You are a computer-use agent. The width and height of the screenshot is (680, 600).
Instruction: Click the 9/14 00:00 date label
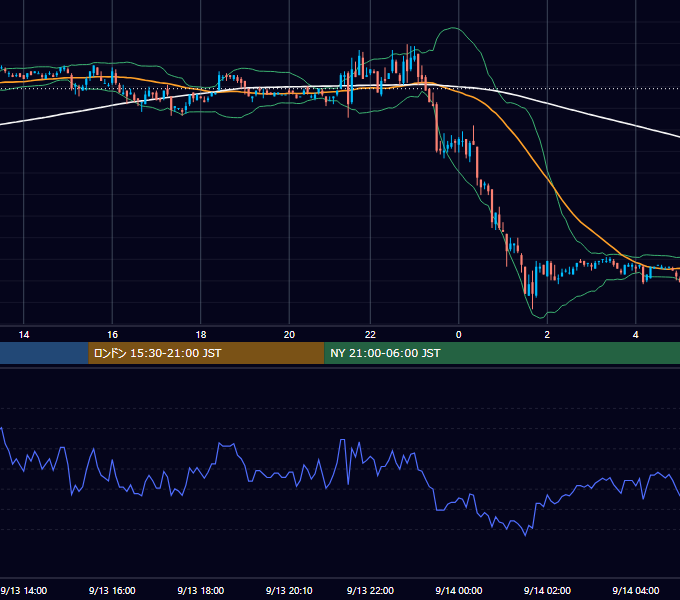(459, 590)
